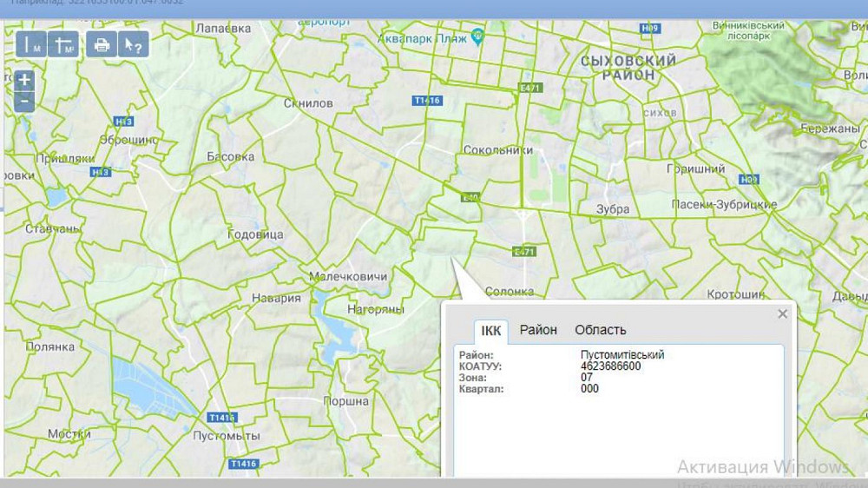This screenshot has width=868, height=488.
Task: Zoom in with the plus button
Action: 24,80
